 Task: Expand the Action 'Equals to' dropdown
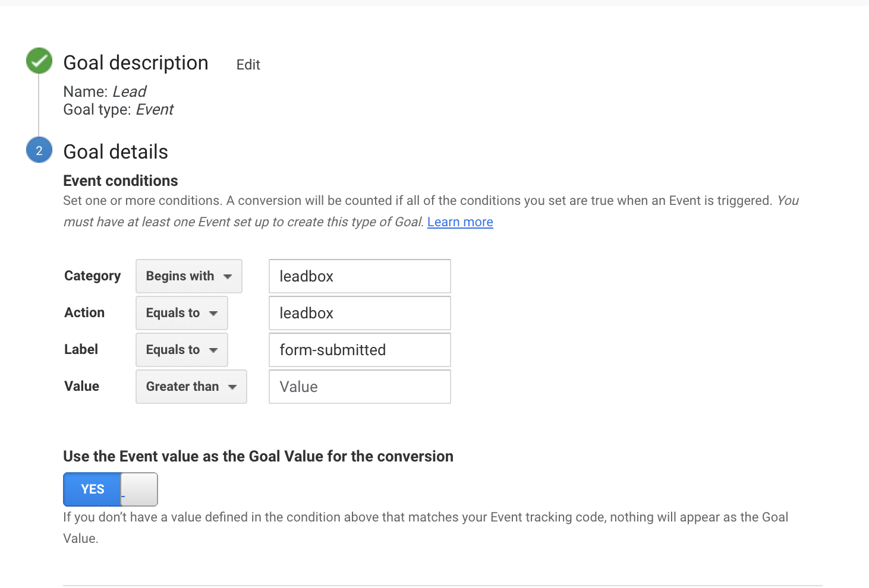tap(182, 313)
